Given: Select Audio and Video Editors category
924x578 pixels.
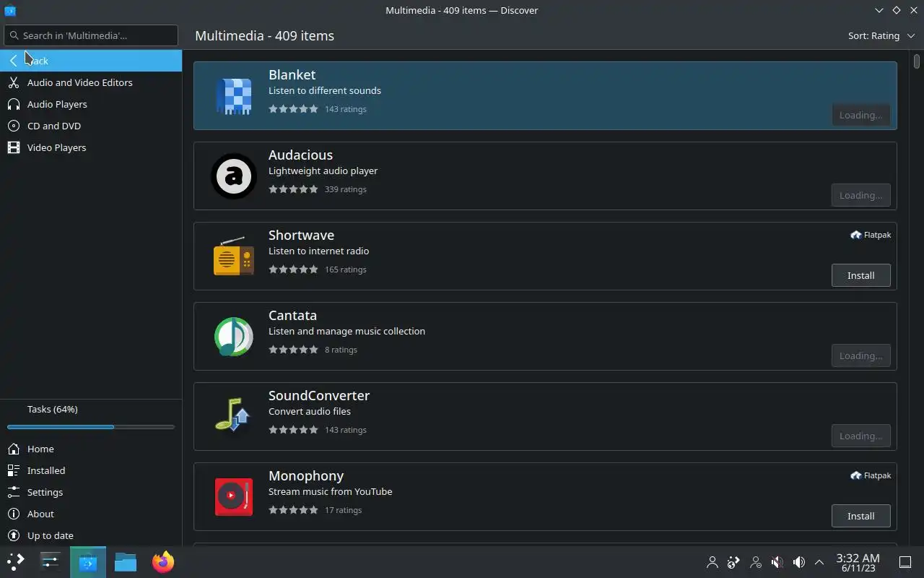Looking at the screenshot, I should (91, 82).
